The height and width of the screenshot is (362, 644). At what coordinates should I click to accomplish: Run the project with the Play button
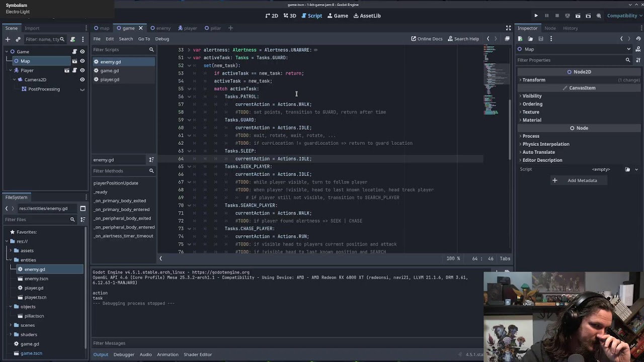(x=536, y=16)
